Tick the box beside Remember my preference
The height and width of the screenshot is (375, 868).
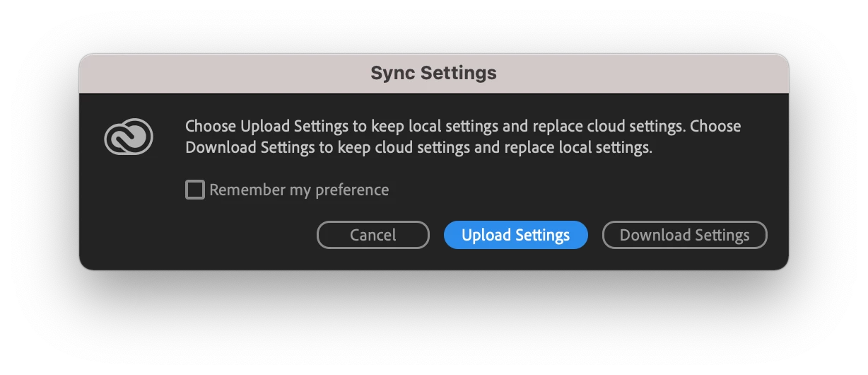pyautogui.click(x=195, y=190)
